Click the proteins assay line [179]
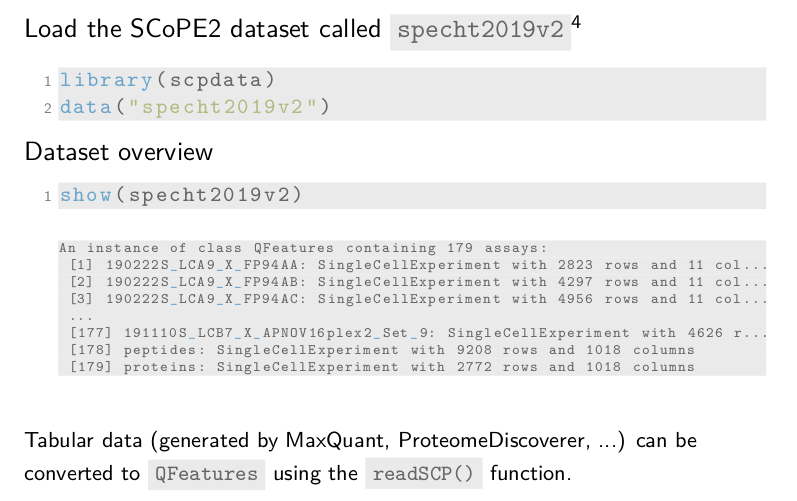This screenshot has height=501, width=797. point(382,367)
